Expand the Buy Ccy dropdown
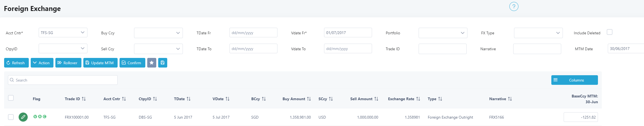The image size is (644, 126). click(158, 33)
